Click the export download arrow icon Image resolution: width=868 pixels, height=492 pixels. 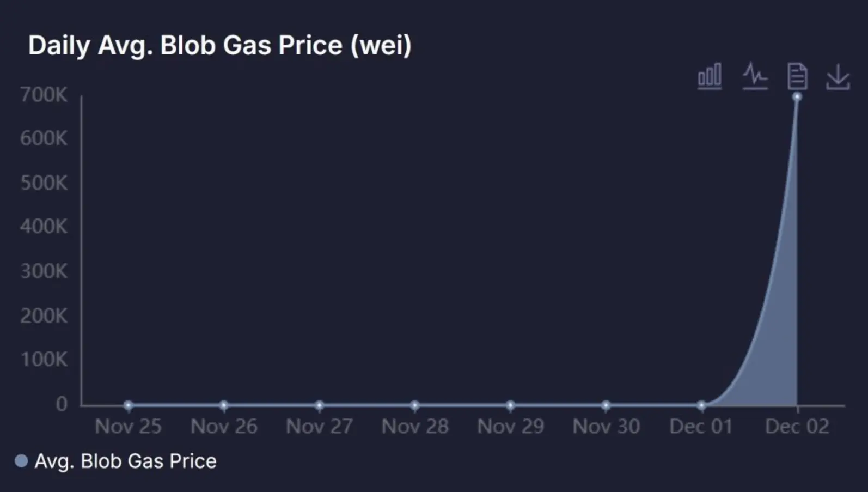click(839, 76)
